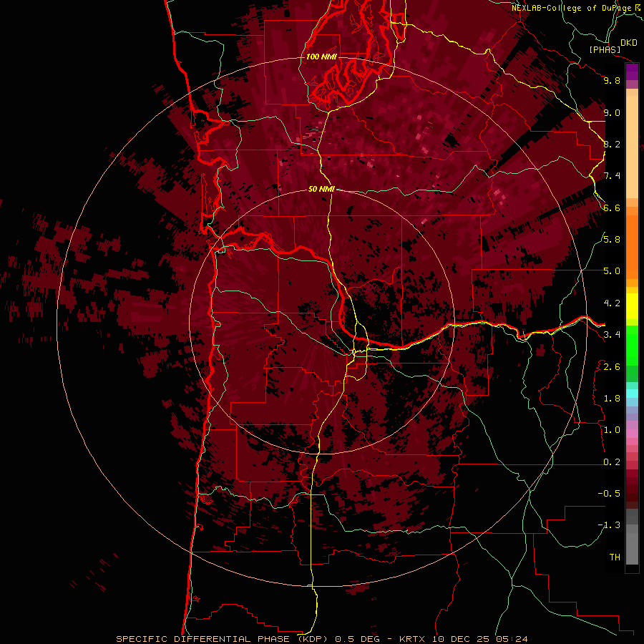Click the 9.8 value on the scale
The width and height of the screenshot is (644, 644).
(x=612, y=80)
